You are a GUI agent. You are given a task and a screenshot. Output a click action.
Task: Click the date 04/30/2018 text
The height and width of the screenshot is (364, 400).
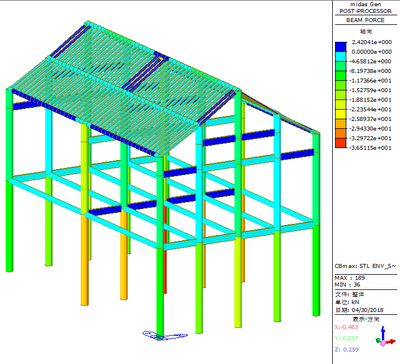click(x=366, y=310)
